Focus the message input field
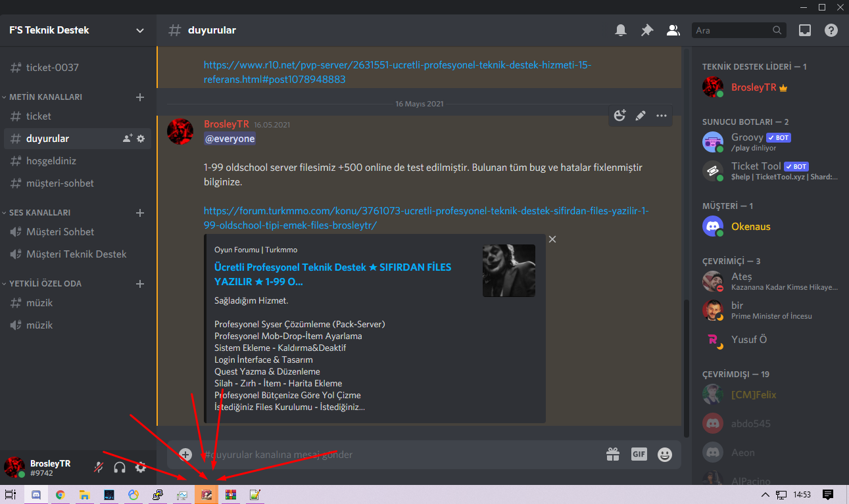This screenshot has height=504, width=849. [401, 455]
